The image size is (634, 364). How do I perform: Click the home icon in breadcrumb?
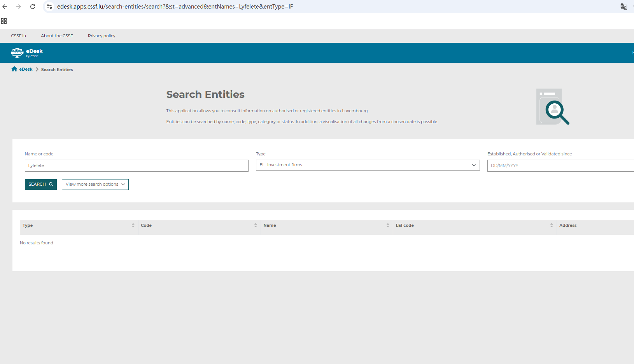[14, 69]
